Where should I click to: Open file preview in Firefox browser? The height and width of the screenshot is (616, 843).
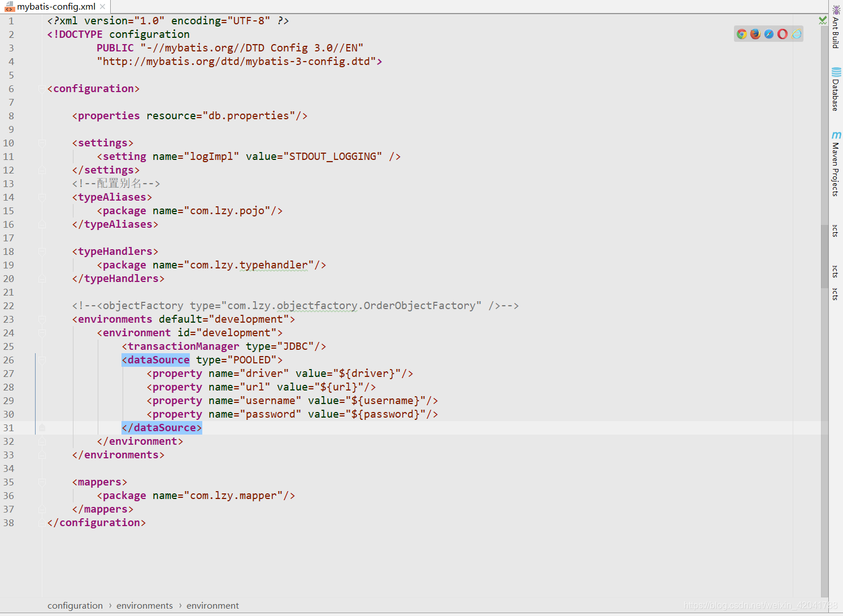tap(755, 34)
